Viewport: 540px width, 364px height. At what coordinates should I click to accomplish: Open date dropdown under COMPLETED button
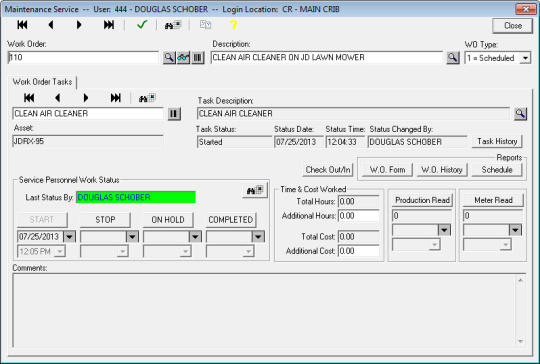click(258, 237)
